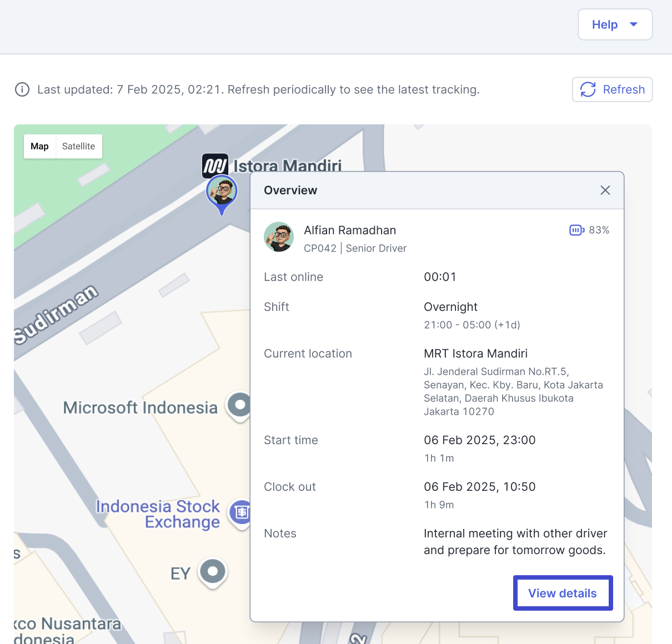
Task: Click the 83% battery percentage text
Action: point(599,230)
